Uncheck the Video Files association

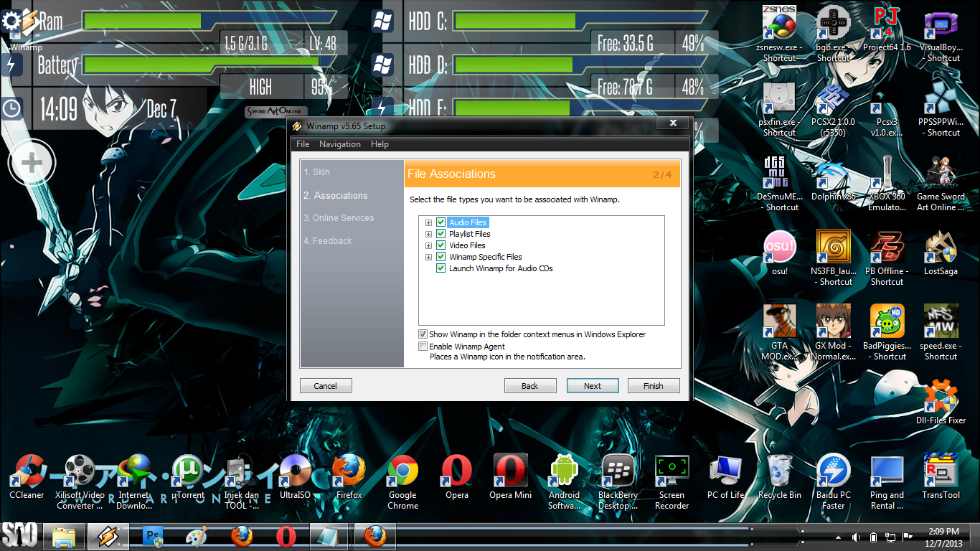click(x=440, y=245)
